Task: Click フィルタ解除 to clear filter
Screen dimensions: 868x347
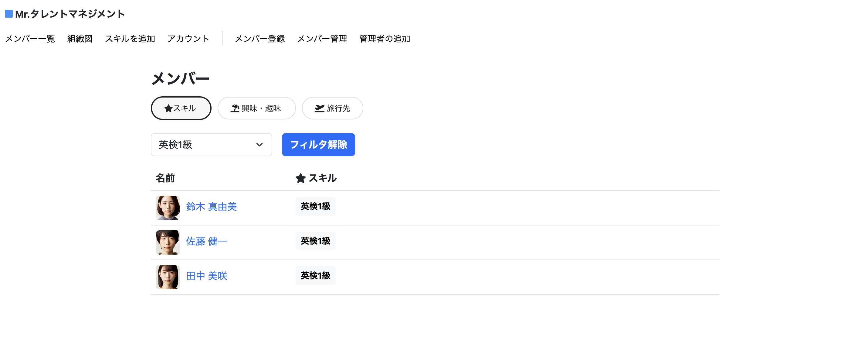Action: click(318, 144)
